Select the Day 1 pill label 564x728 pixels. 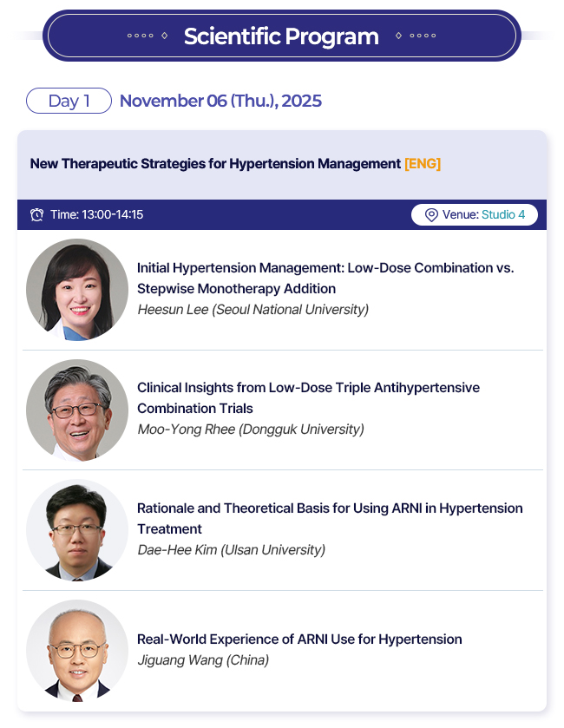point(69,101)
